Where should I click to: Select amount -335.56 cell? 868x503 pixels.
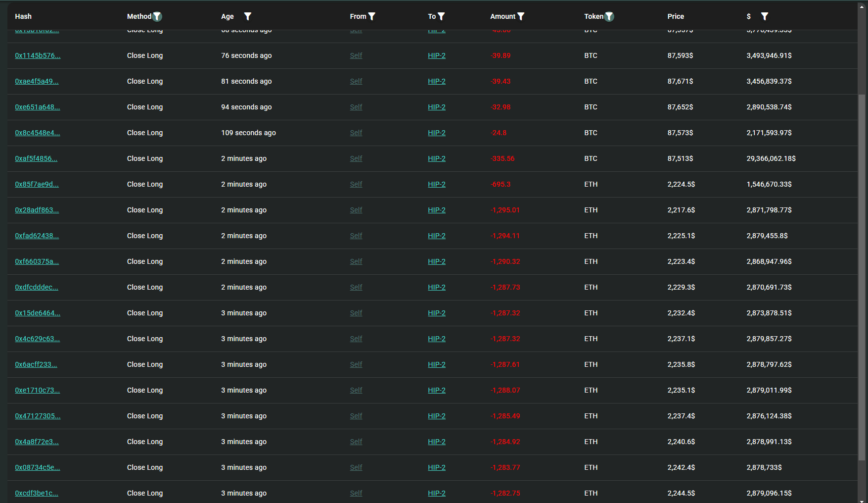point(503,158)
